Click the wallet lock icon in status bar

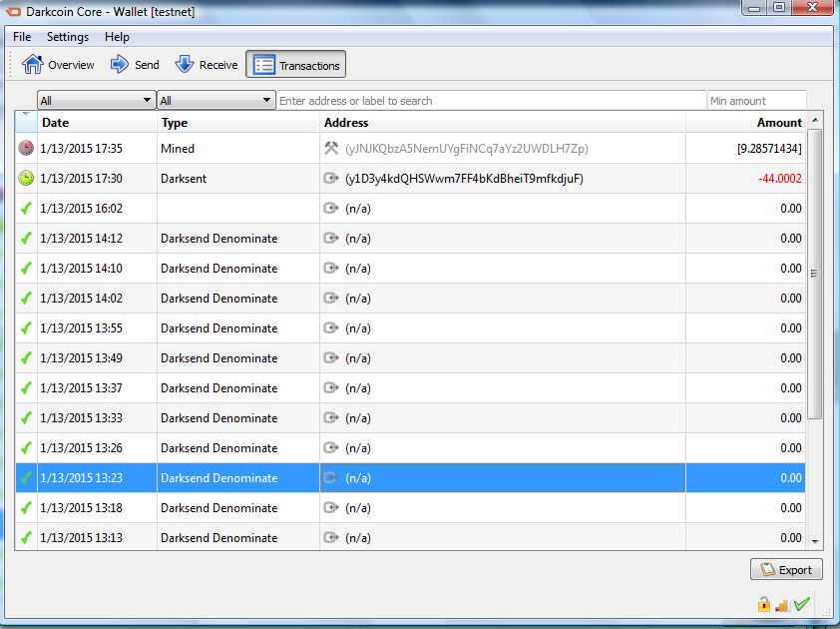click(x=764, y=604)
